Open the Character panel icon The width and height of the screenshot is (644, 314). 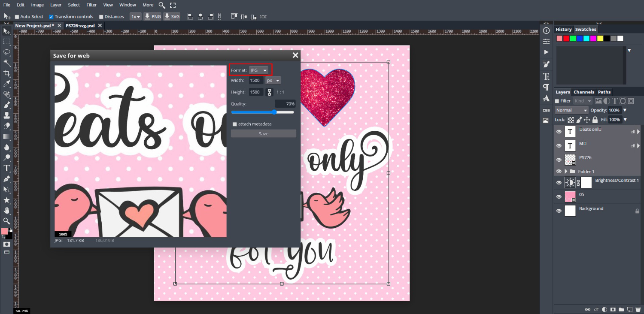(x=546, y=76)
